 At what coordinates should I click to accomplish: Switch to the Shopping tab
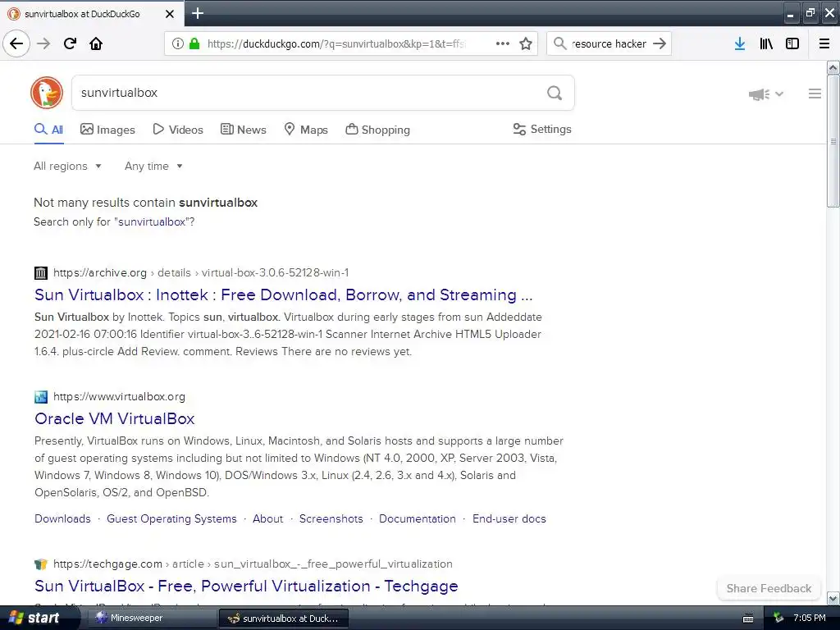[x=377, y=130]
